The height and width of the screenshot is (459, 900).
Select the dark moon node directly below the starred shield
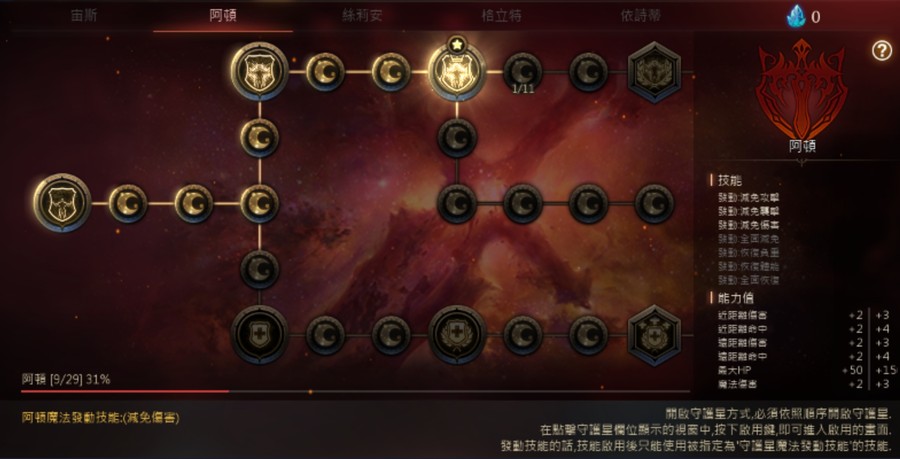pyautogui.click(x=457, y=138)
